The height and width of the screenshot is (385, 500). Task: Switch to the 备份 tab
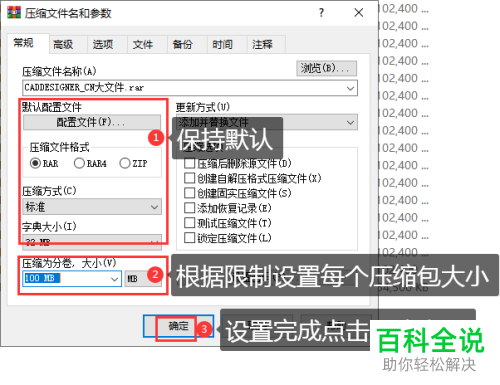pos(187,45)
